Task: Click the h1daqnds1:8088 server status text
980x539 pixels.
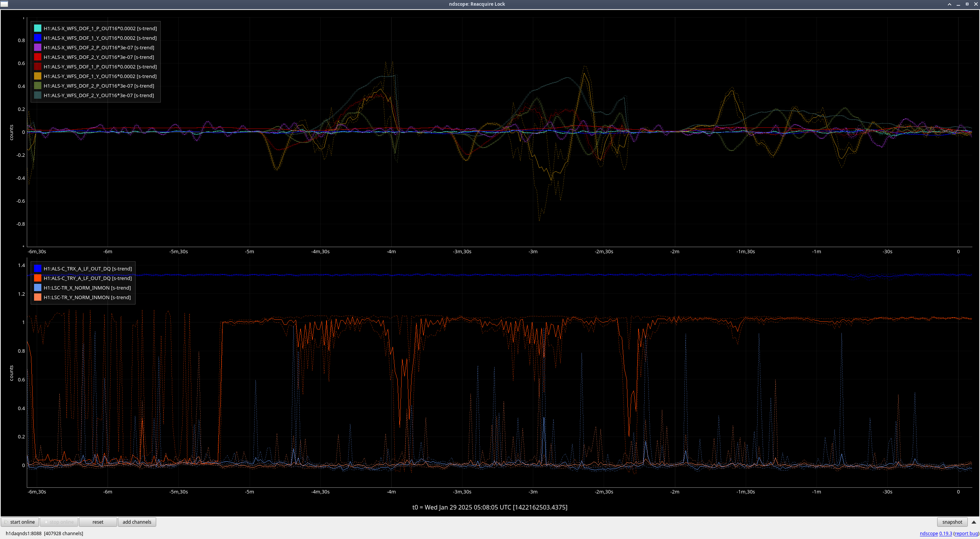Action: click(x=23, y=533)
